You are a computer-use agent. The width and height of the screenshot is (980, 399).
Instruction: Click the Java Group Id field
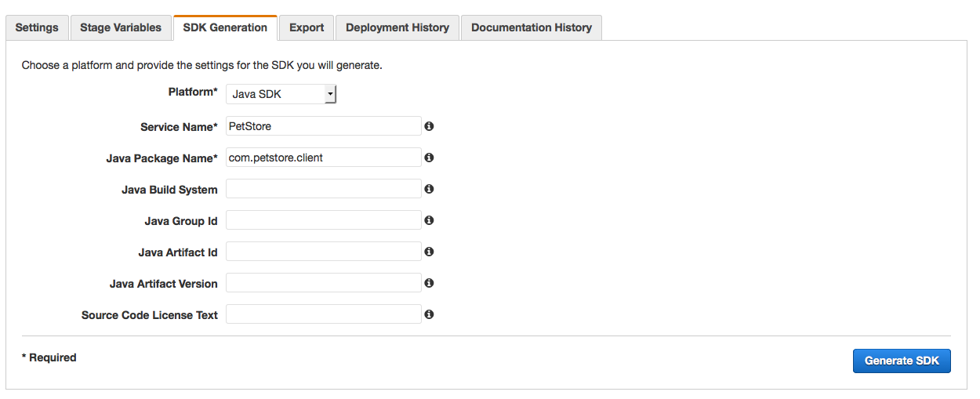(324, 219)
